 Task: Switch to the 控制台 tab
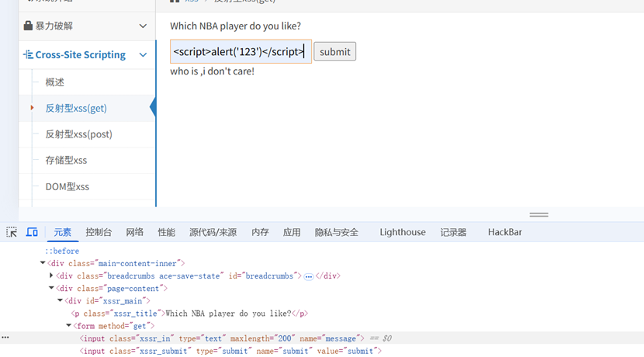[99, 232]
